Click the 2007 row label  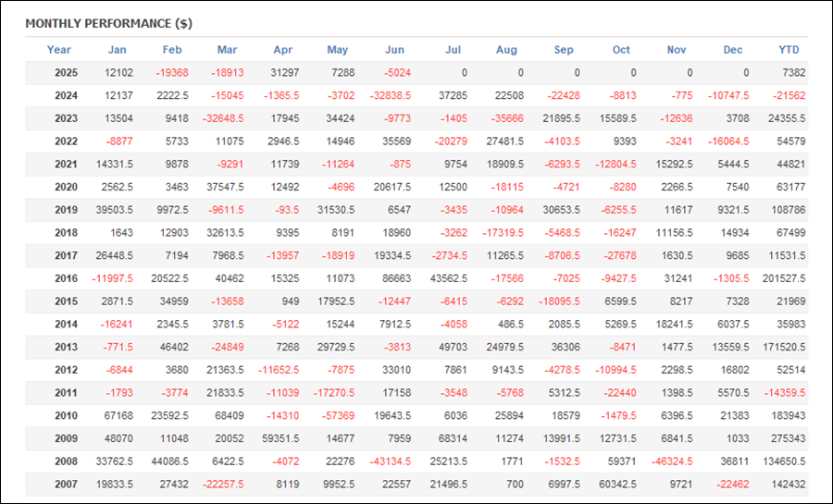[x=66, y=485]
